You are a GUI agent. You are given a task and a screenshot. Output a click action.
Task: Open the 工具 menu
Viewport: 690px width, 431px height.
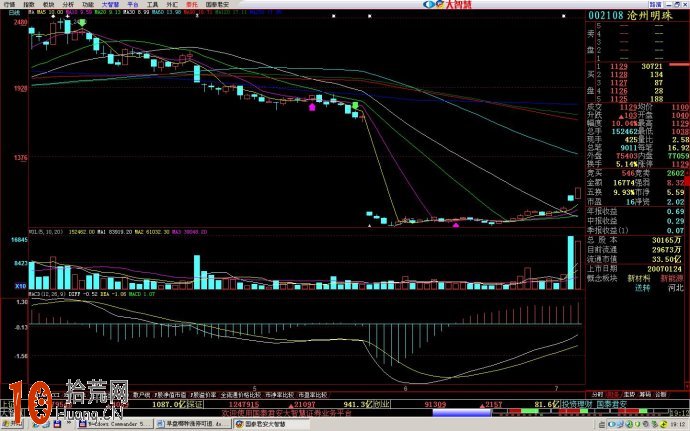click(x=152, y=4)
